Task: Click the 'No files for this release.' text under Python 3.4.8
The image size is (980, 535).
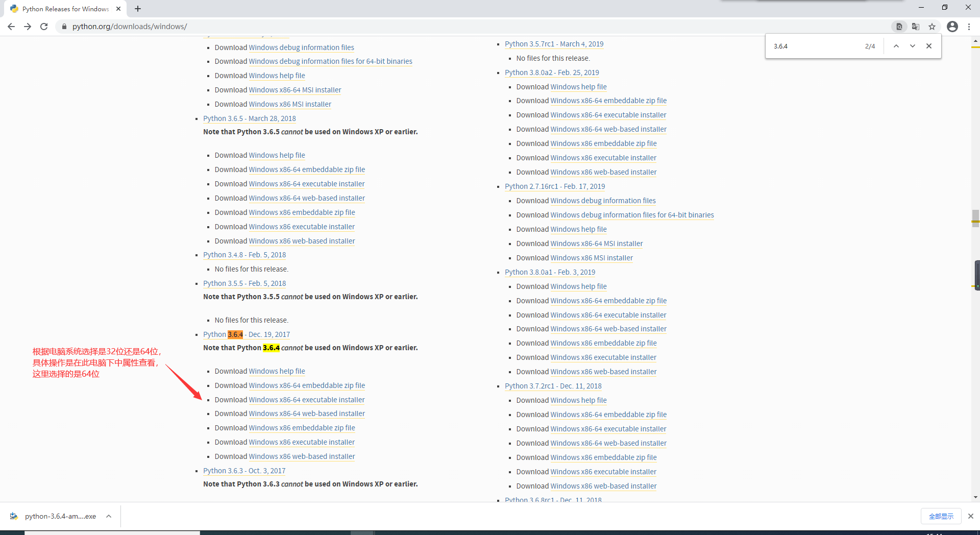Action: click(x=251, y=269)
